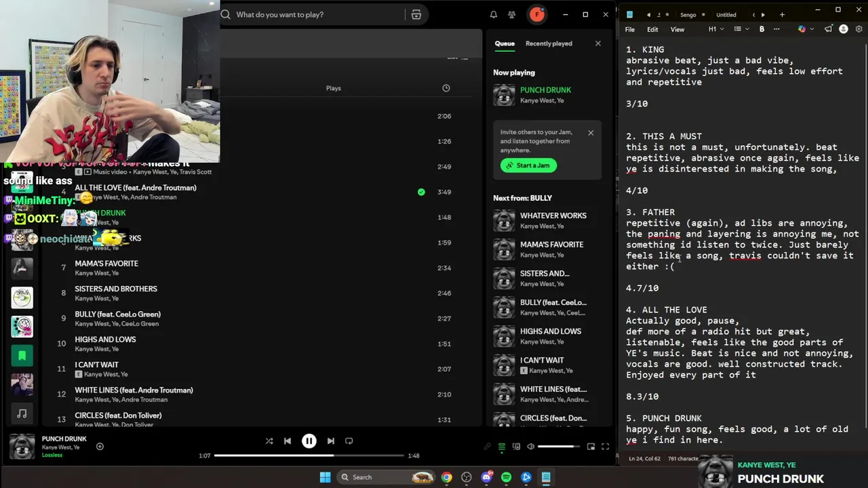The image size is (868, 488).
Task: Open Notepad View menu
Action: point(677,29)
